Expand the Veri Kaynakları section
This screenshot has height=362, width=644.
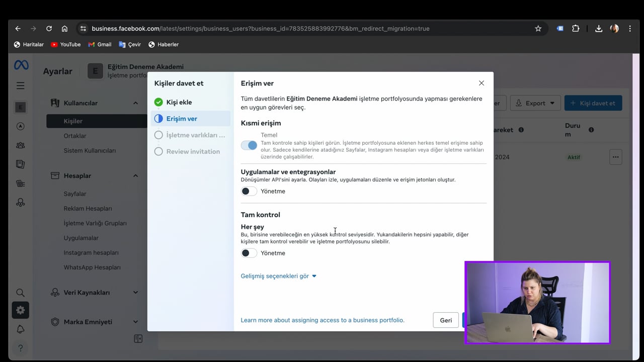[x=135, y=293]
